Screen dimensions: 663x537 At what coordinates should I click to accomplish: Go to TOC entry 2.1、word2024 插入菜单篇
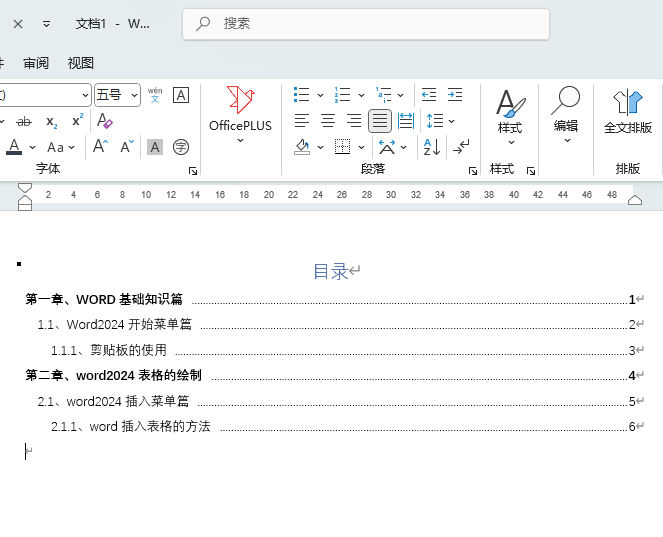point(340,401)
